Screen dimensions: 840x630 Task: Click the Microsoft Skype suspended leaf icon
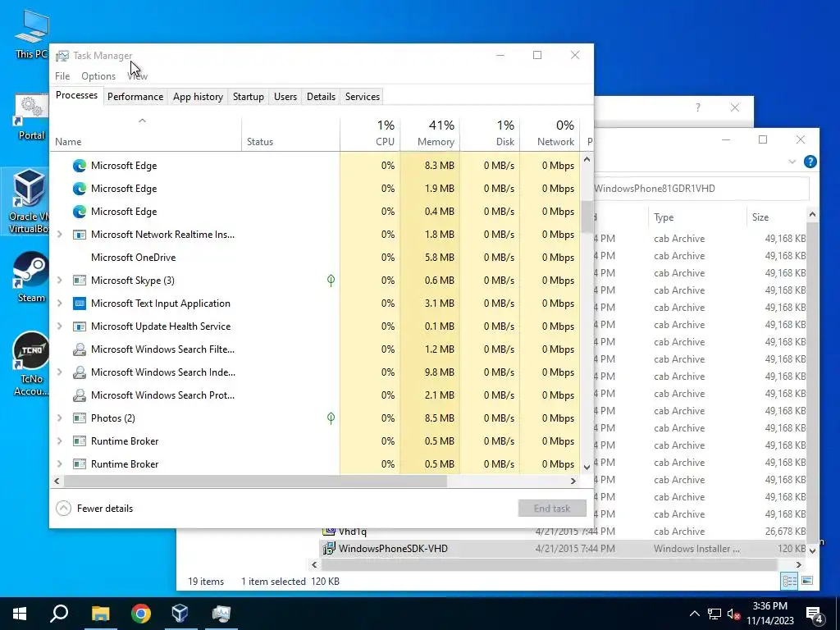(x=331, y=281)
